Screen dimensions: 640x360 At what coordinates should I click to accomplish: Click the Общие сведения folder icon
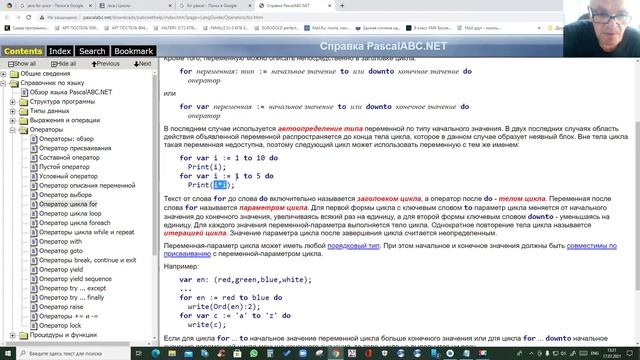click(x=15, y=74)
